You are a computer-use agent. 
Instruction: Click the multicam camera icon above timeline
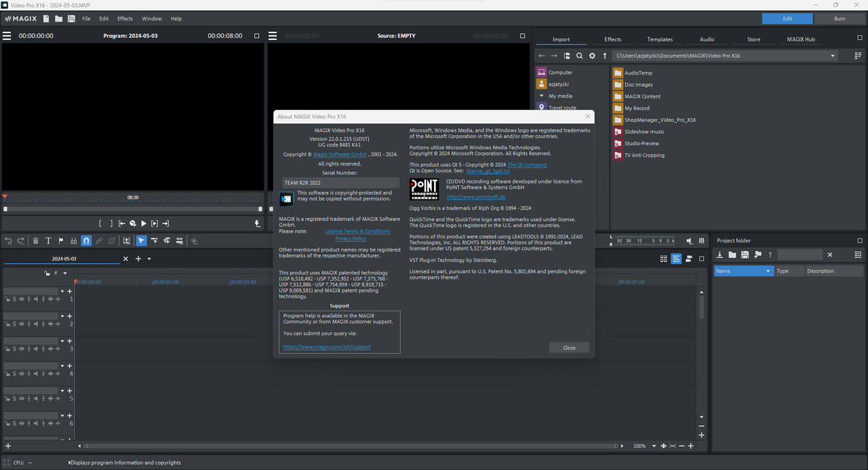[x=689, y=258]
